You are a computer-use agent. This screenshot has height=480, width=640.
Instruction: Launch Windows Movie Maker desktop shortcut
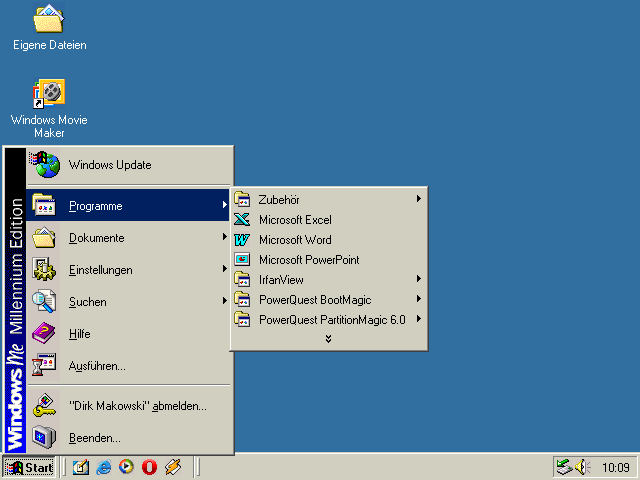pyautogui.click(x=49, y=93)
